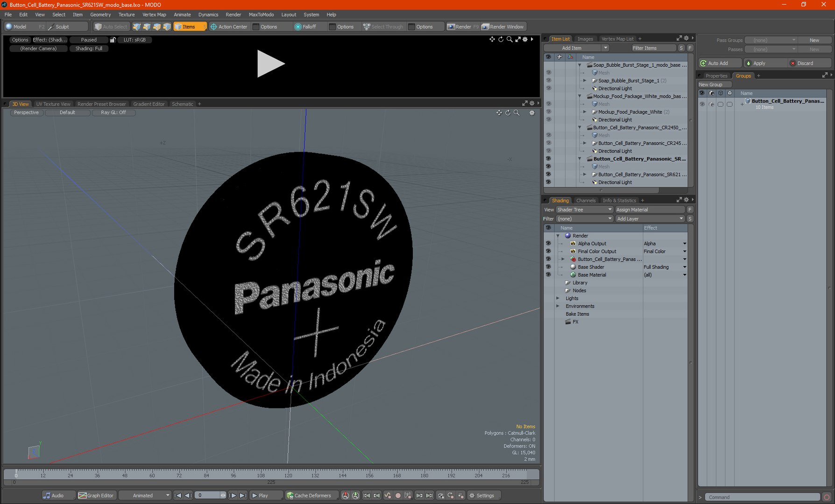This screenshot has height=504, width=835.
Task: Activate Items selection mode
Action: point(190,27)
